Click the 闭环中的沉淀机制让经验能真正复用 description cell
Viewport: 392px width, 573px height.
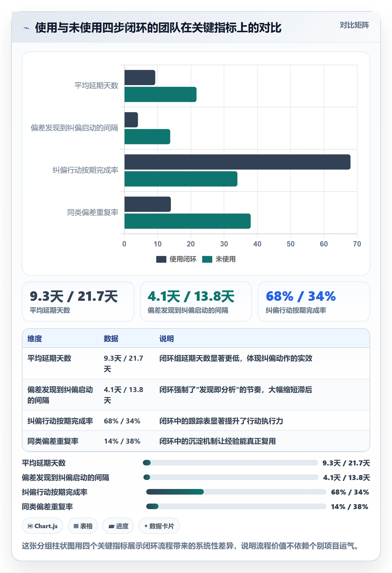tap(218, 441)
